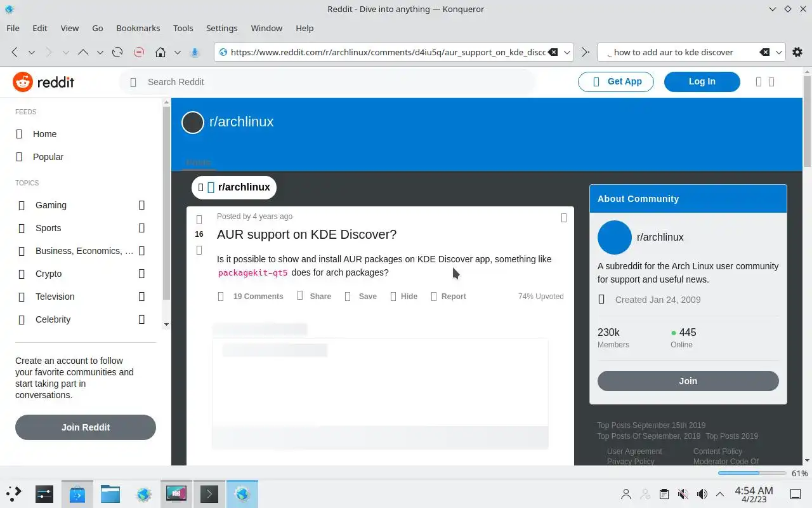Open the up-navigation history dropdown
The width and height of the screenshot is (812, 508).
pyautogui.click(x=100, y=52)
